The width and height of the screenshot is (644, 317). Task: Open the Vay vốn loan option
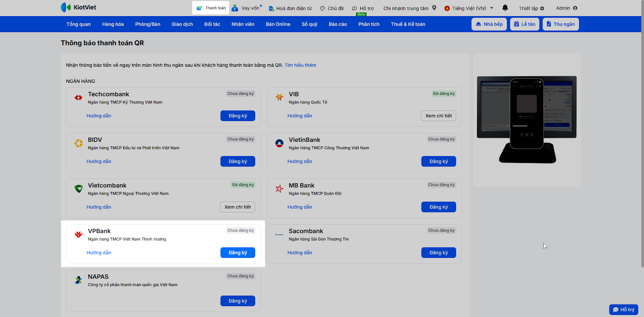pos(247,8)
